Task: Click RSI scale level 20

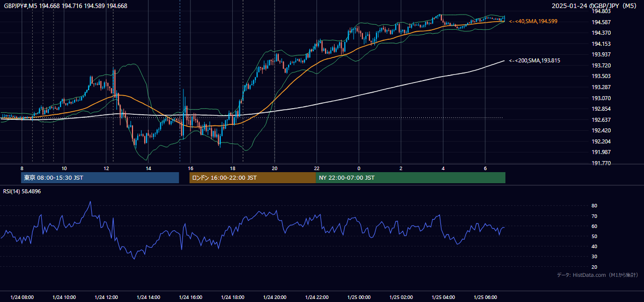Action: point(594,267)
